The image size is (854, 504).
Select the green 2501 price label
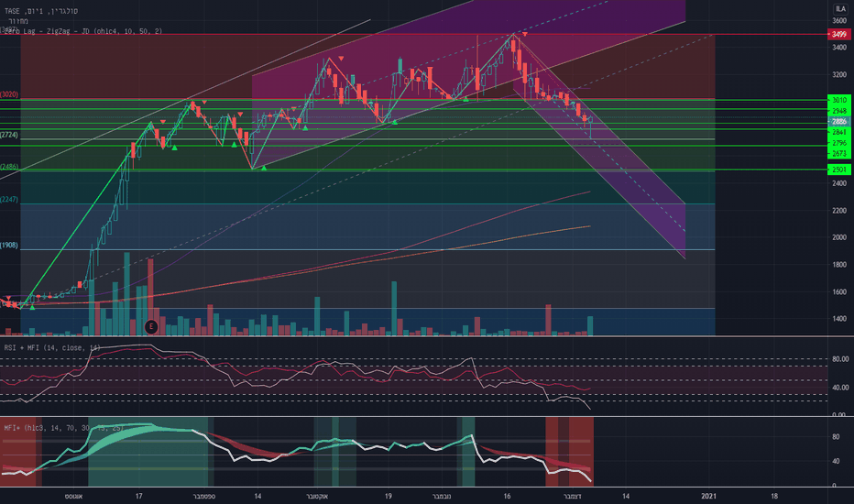pyautogui.click(x=838, y=170)
